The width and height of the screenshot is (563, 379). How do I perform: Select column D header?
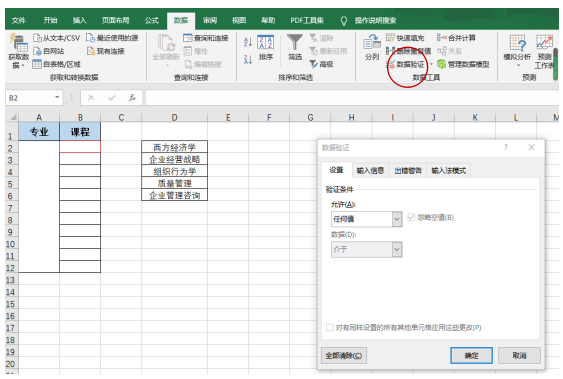point(174,117)
